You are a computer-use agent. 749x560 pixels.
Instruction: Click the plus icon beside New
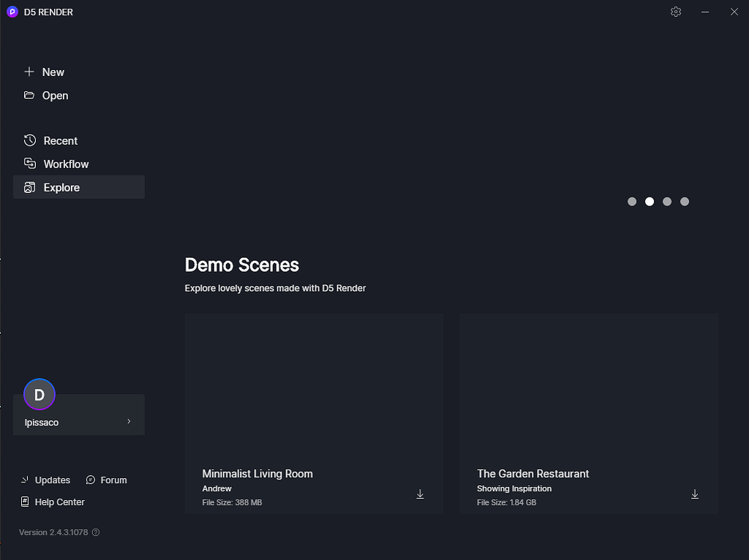[x=29, y=72]
